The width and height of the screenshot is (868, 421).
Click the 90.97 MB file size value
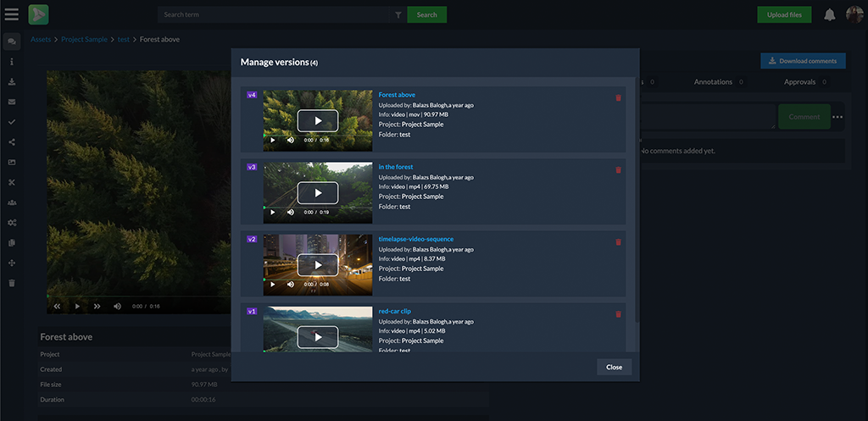204,385
